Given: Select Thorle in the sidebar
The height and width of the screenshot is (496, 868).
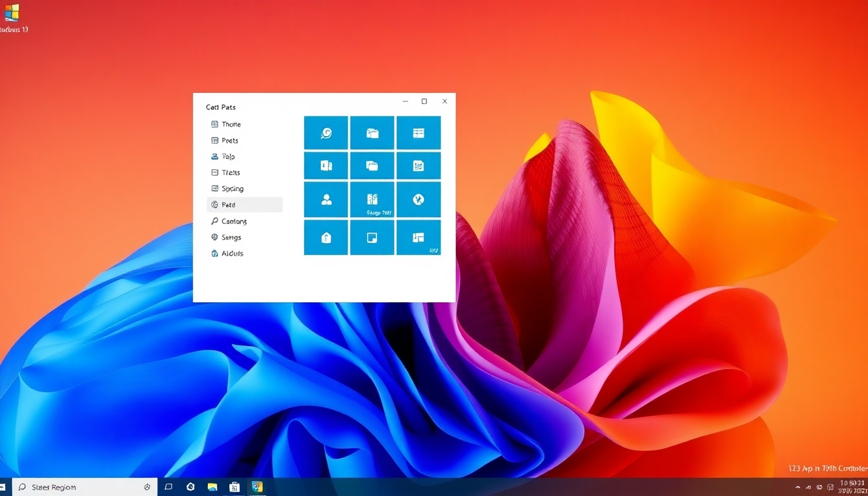Looking at the screenshot, I should (231, 124).
